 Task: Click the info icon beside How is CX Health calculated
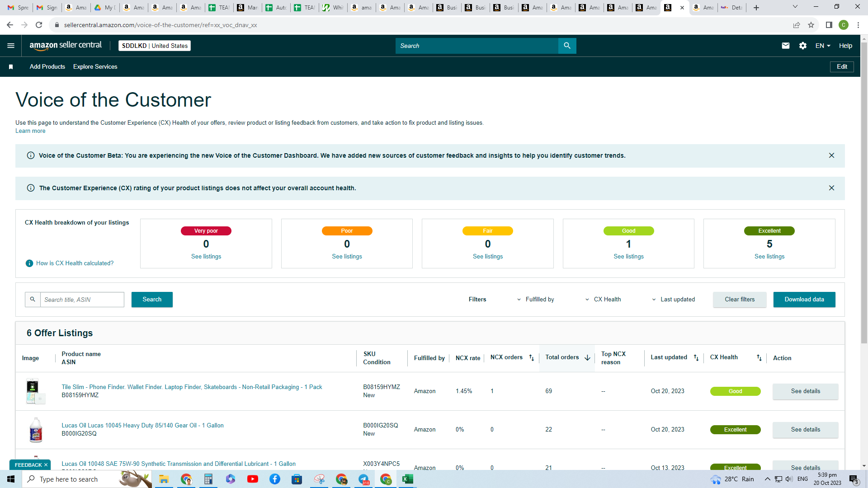(29, 263)
